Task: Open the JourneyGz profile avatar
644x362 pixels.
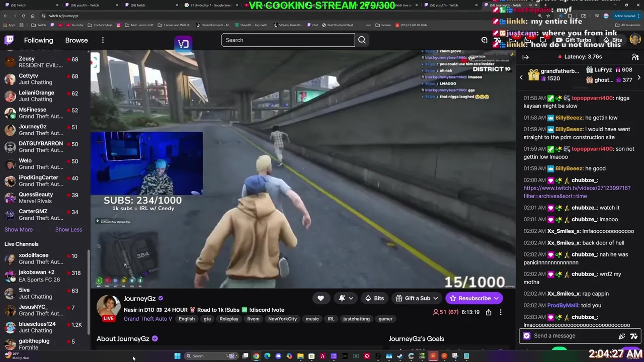Action: click(x=109, y=306)
